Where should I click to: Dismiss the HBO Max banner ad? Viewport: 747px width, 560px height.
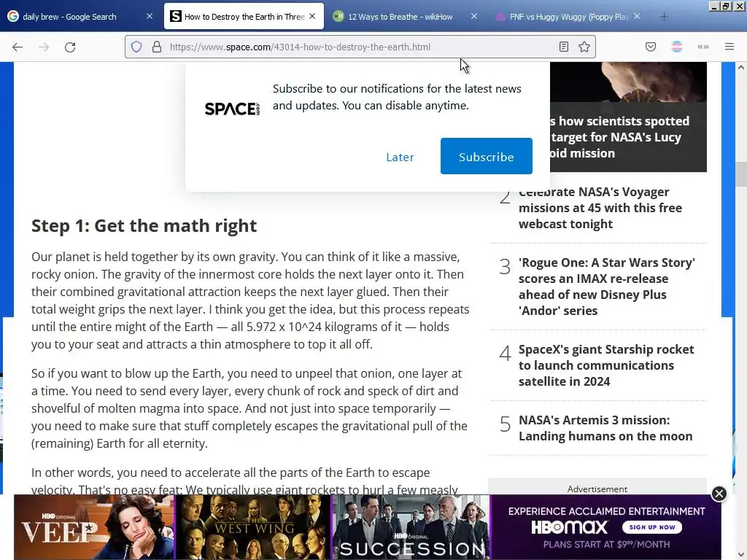coord(719,494)
